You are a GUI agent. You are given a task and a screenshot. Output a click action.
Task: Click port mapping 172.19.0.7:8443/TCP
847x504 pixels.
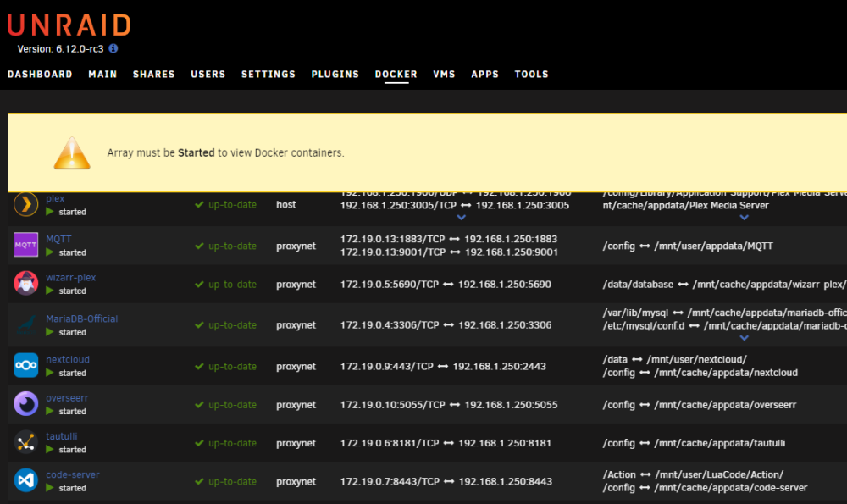click(390, 481)
